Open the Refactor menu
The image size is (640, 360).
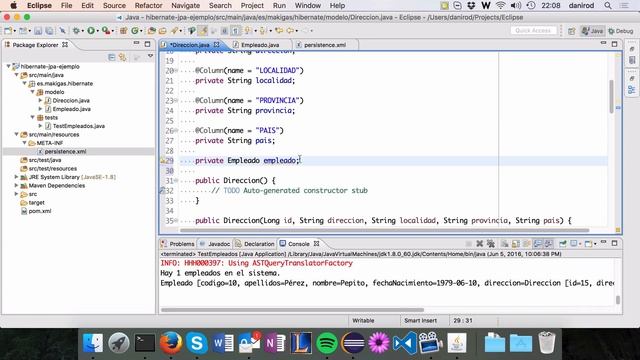coord(149,6)
